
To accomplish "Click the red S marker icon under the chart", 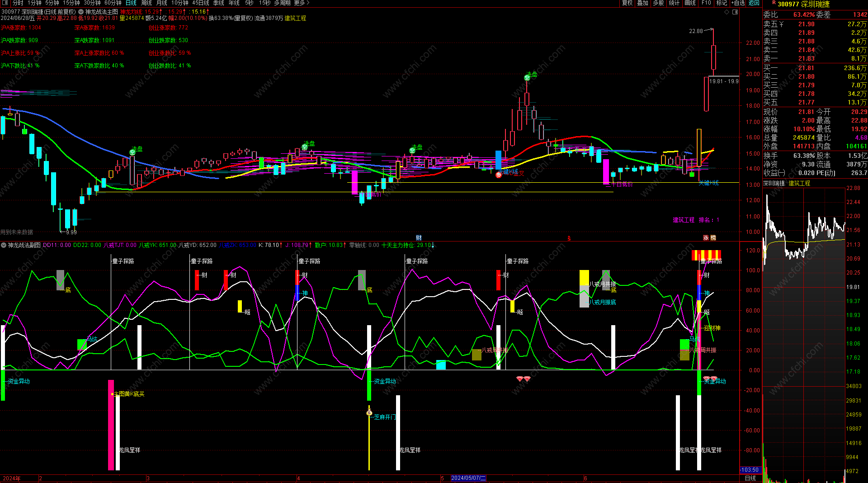I will click(x=569, y=238).
